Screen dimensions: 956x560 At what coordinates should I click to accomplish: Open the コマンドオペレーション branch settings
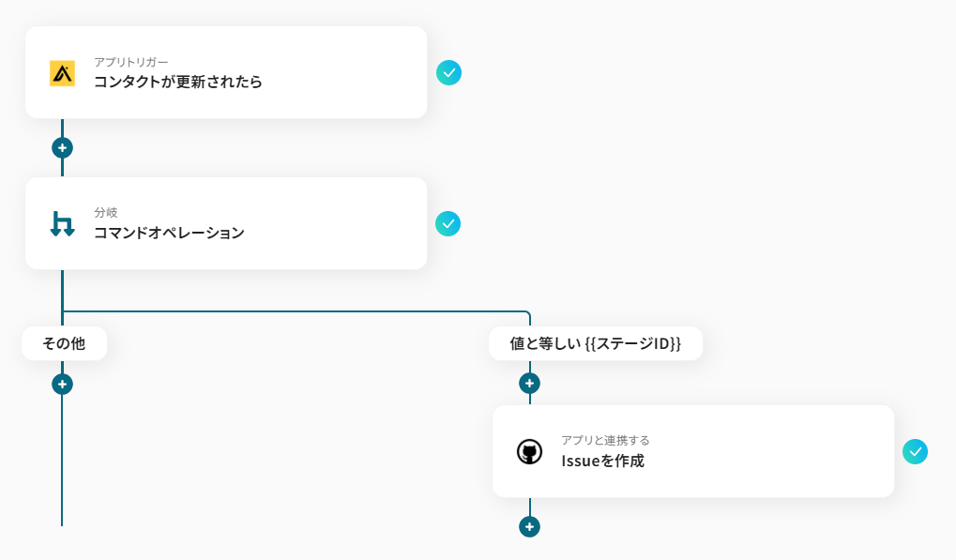(x=225, y=222)
